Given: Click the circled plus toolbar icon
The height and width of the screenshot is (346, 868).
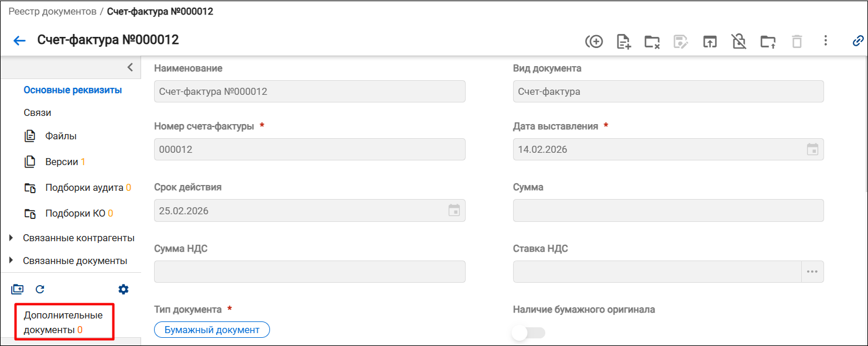Looking at the screenshot, I should click(594, 41).
